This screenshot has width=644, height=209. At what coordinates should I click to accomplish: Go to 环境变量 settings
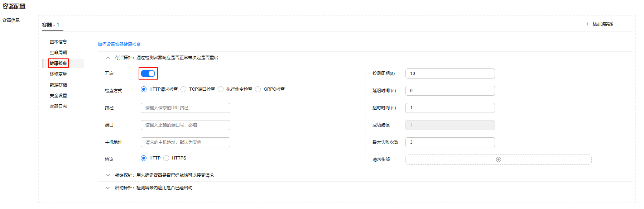tap(58, 74)
